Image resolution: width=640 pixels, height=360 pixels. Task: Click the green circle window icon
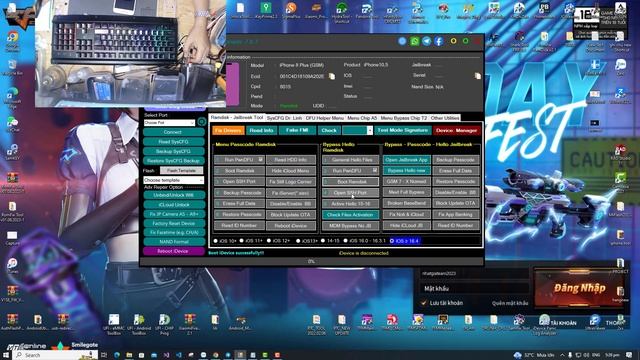tap(466, 41)
